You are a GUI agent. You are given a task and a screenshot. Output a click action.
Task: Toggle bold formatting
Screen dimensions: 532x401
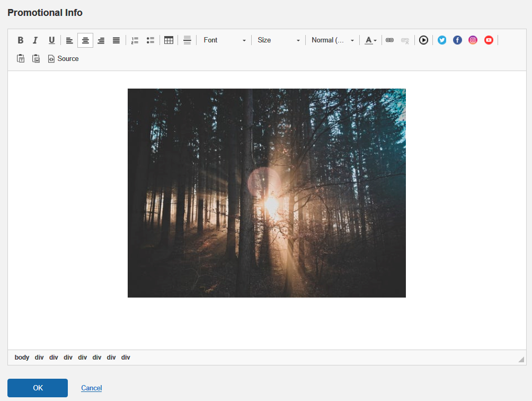tap(21, 40)
